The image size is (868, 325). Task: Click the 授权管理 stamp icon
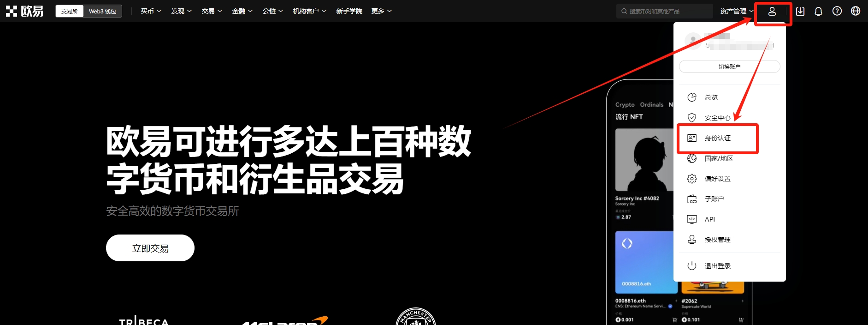point(692,240)
